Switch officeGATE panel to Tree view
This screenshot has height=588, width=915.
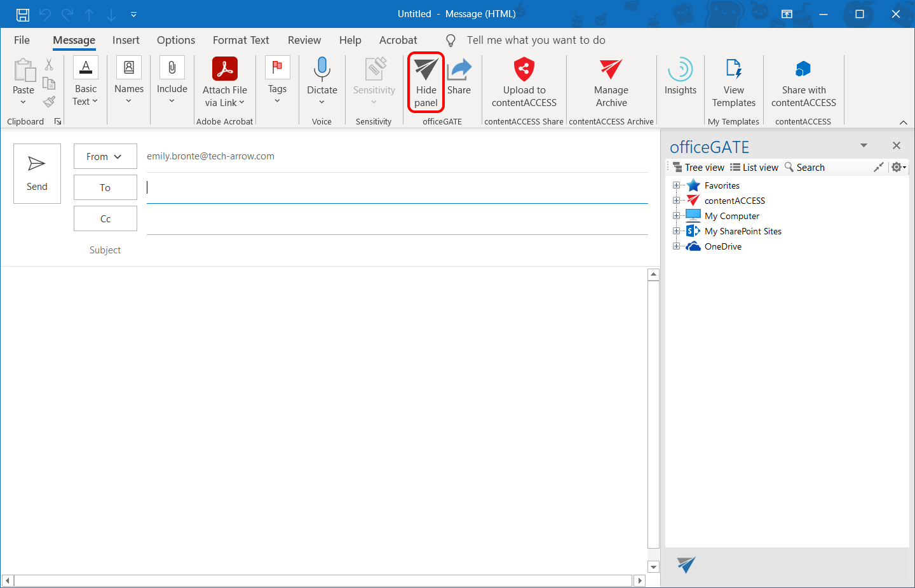pos(699,168)
